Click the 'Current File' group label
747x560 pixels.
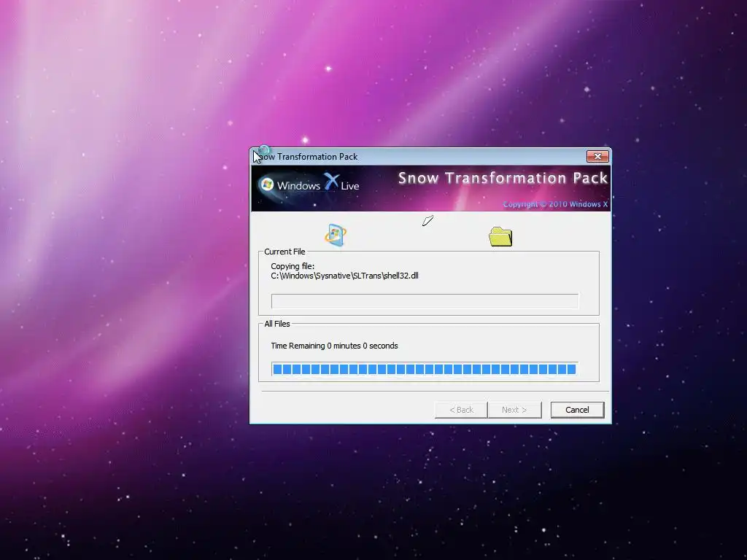(285, 252)
